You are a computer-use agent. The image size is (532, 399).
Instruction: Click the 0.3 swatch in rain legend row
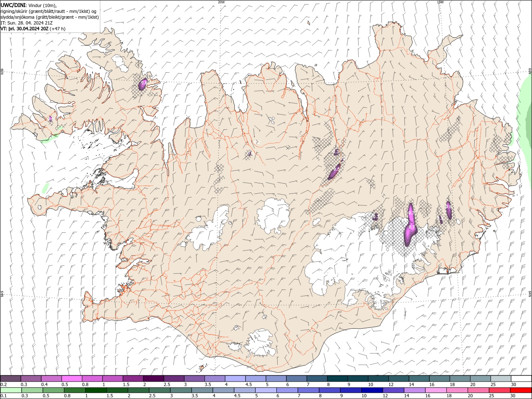coord(32,390)
